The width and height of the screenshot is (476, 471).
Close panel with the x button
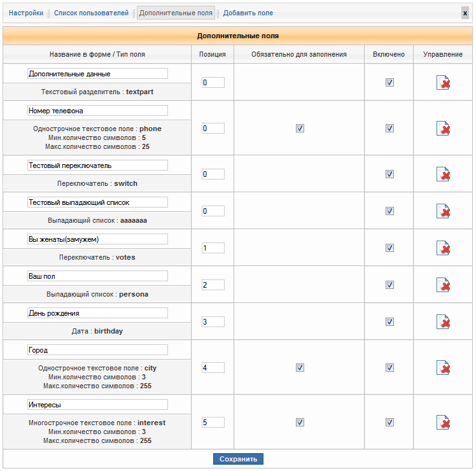point(465,13)
